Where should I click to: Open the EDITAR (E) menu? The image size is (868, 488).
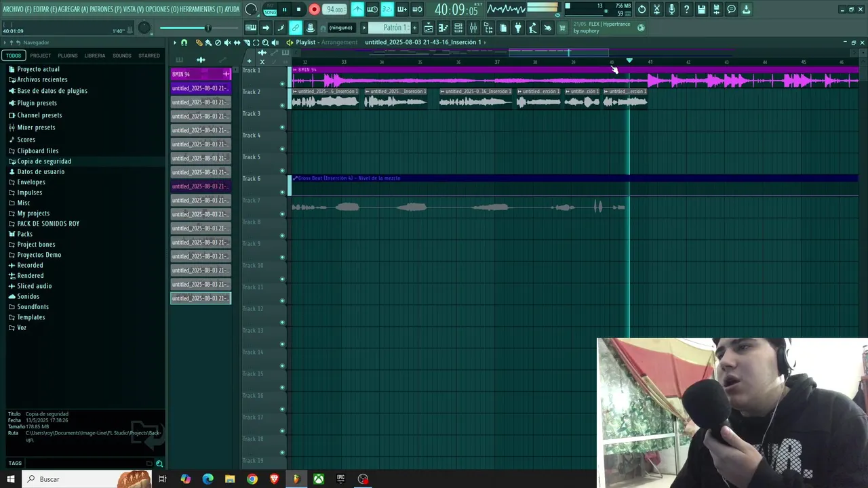pos(45,9)
